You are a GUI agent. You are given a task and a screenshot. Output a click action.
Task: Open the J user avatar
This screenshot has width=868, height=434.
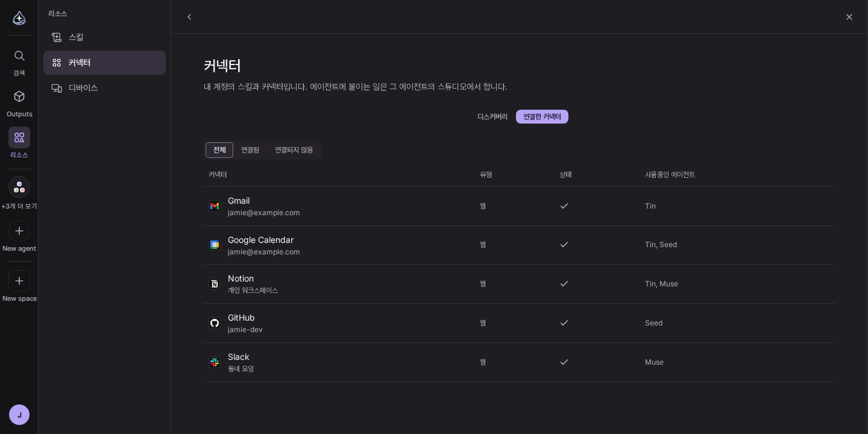click(19, 415)
